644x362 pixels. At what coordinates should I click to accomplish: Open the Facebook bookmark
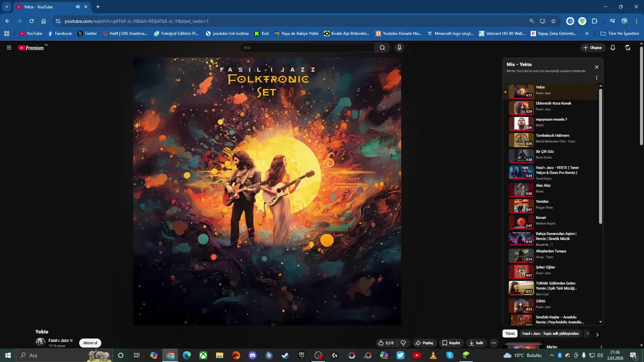point(60,34)
